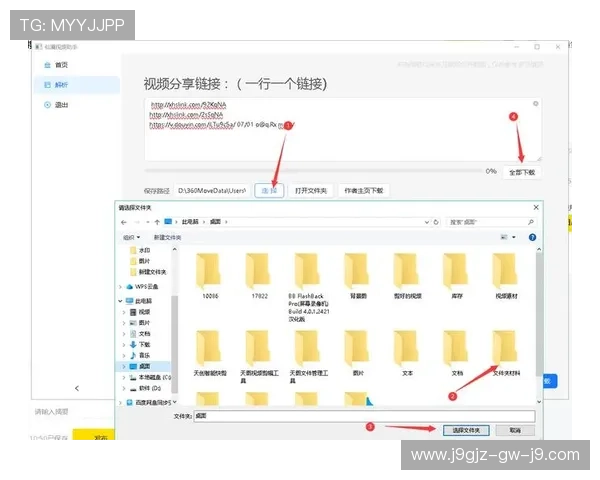This screenshot has width=600, height=480.
Task: Open the 首页 home sidebar item
Action: (x=56, y=65)
